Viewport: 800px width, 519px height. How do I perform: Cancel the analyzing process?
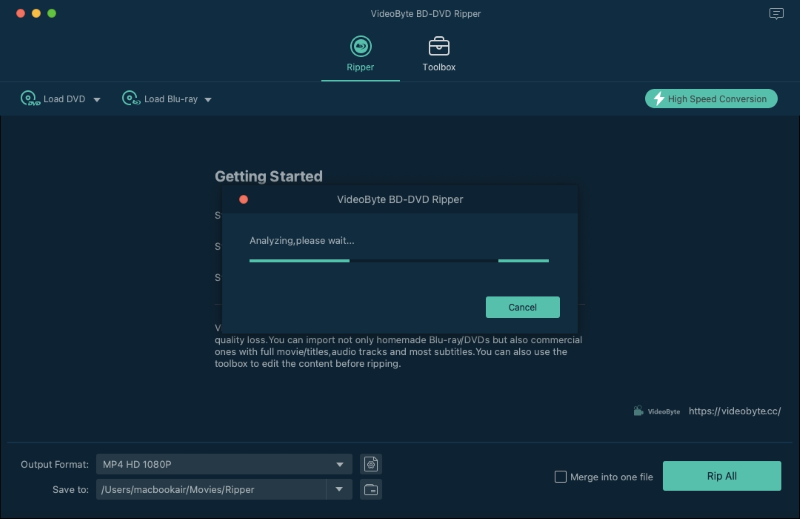(x=522, y=307)
